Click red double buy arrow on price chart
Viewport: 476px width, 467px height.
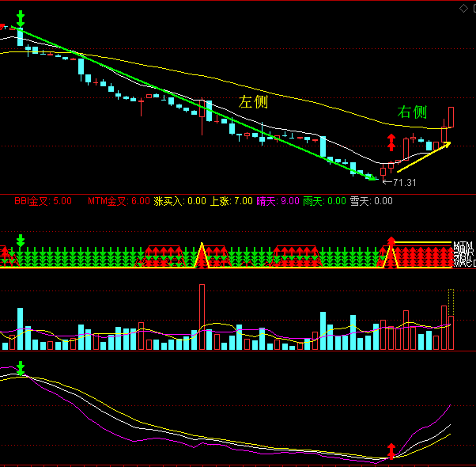391,142
